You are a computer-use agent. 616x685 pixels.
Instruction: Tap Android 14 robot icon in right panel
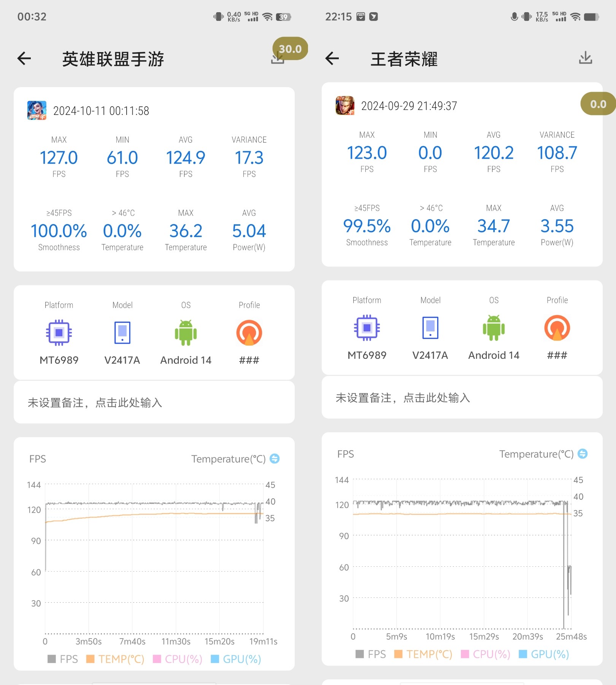(494, 328)
